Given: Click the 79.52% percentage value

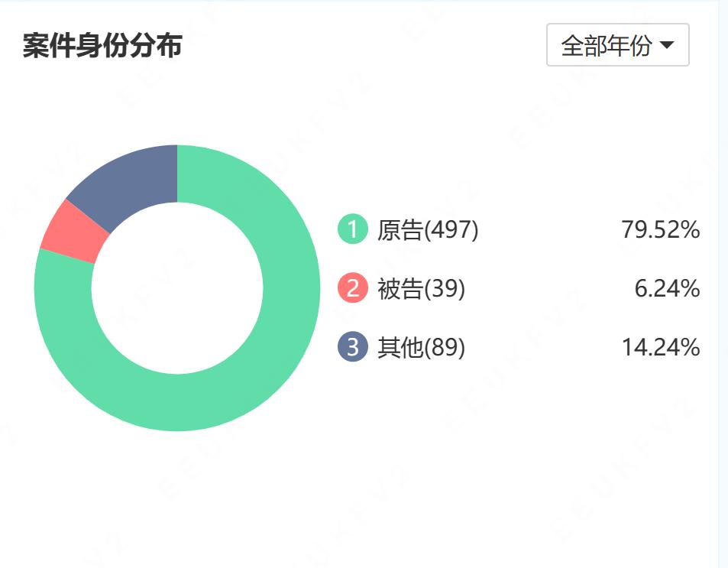Looking at the screenshot, I should [660, 228].
